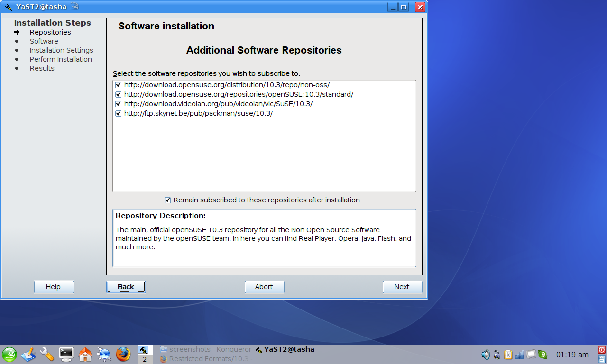Screen dimensions: 607x364
Task: Minimize the YaST2 window
Action: pyautogui.click(x=393, y=7)
